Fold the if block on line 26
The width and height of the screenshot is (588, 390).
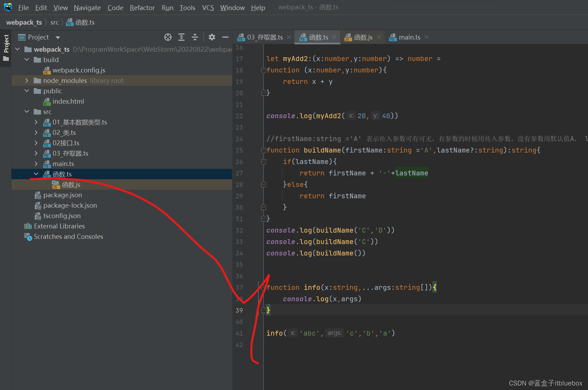pos(264,162)
